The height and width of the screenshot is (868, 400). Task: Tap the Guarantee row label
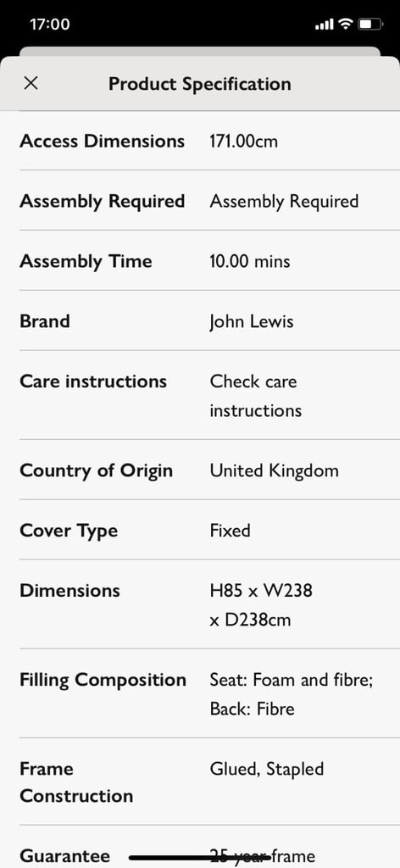point(64,856)
